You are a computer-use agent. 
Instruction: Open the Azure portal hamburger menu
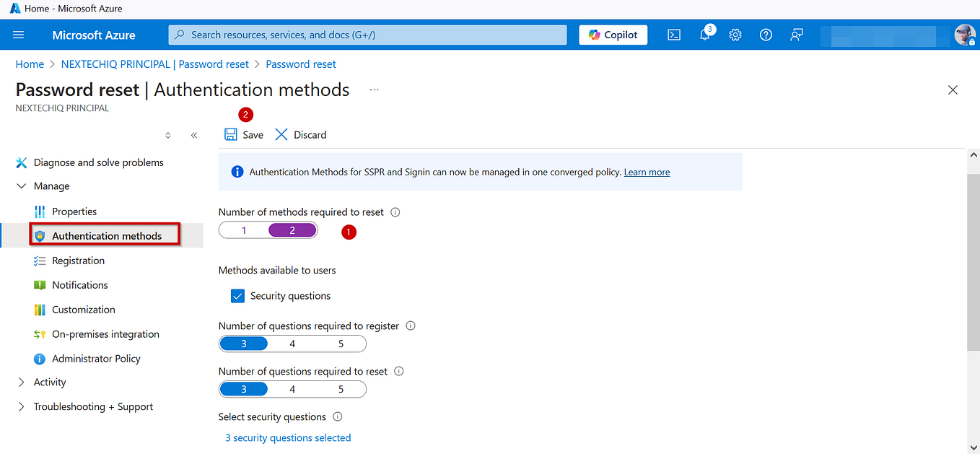tap(19, 34)
